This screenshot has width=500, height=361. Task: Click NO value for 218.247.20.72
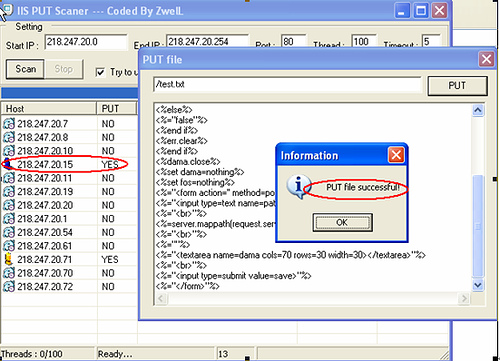[x=108, y=287]
